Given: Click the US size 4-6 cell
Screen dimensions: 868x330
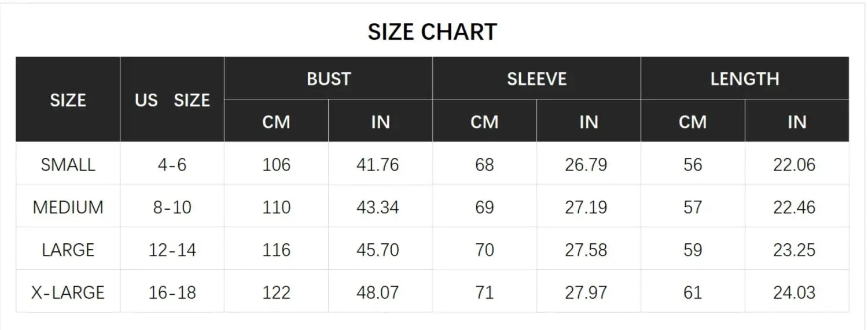Looking at the screenshot, I should point(172,165).
